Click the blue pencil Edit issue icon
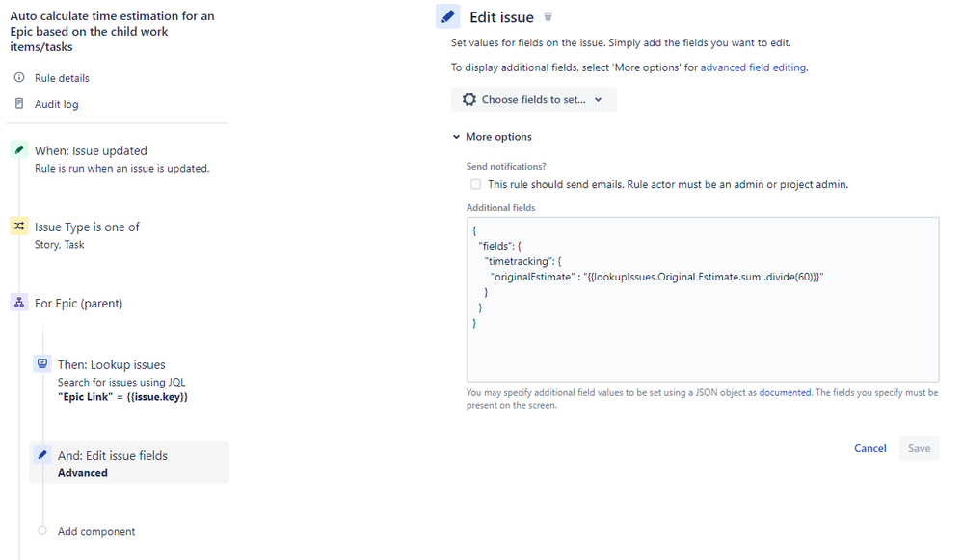Viewport: 963px width, 560px height. (x=447, y=16)
